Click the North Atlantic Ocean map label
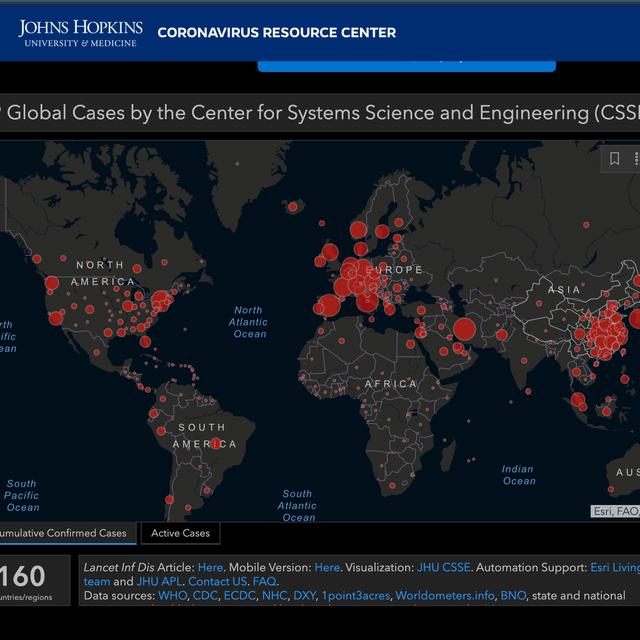 (x=248, y=322)
